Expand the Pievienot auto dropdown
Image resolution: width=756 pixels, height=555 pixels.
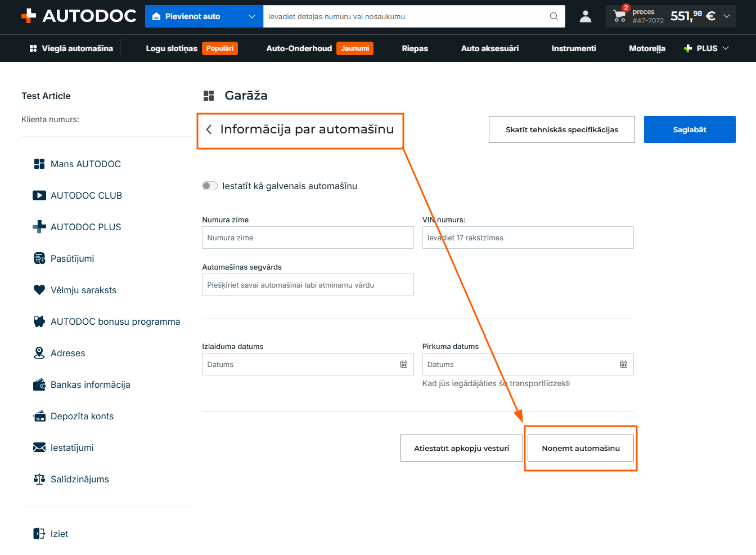[252, 16]
